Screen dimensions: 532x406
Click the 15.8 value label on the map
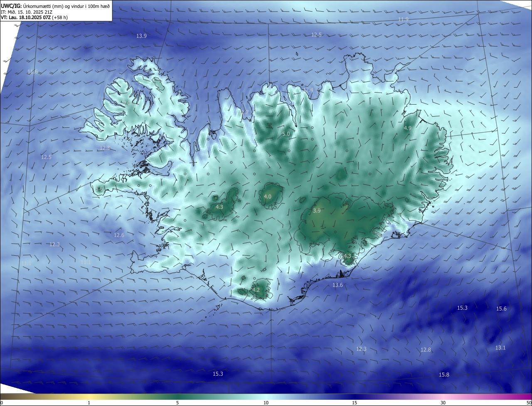[x=444, y=375]
